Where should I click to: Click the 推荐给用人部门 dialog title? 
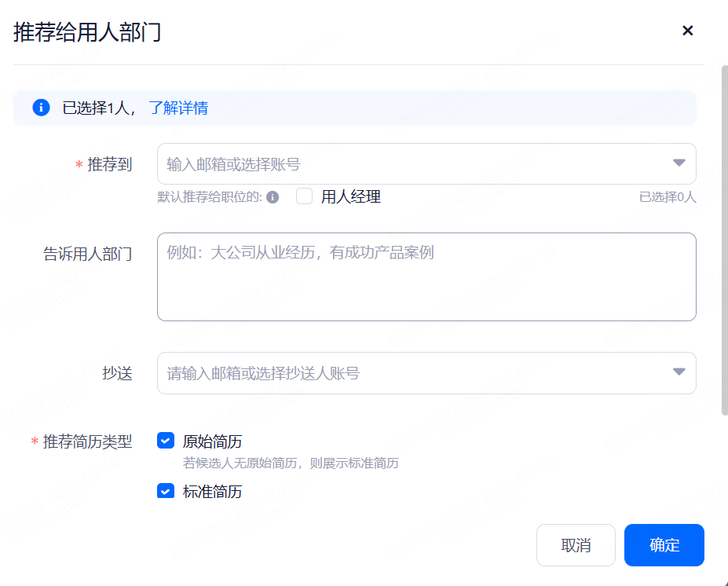coord(87,32)
